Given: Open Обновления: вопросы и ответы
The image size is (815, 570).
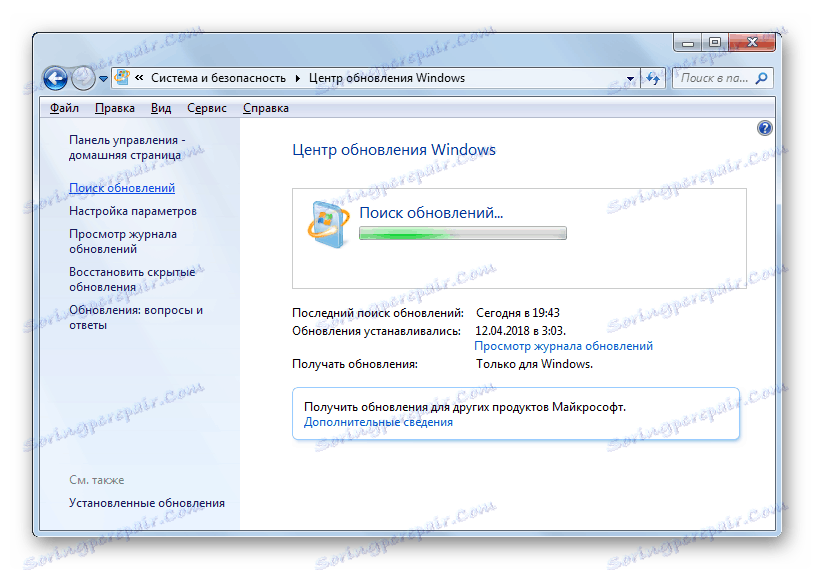Looking at the screenshot, I should (x=136, y=317).
